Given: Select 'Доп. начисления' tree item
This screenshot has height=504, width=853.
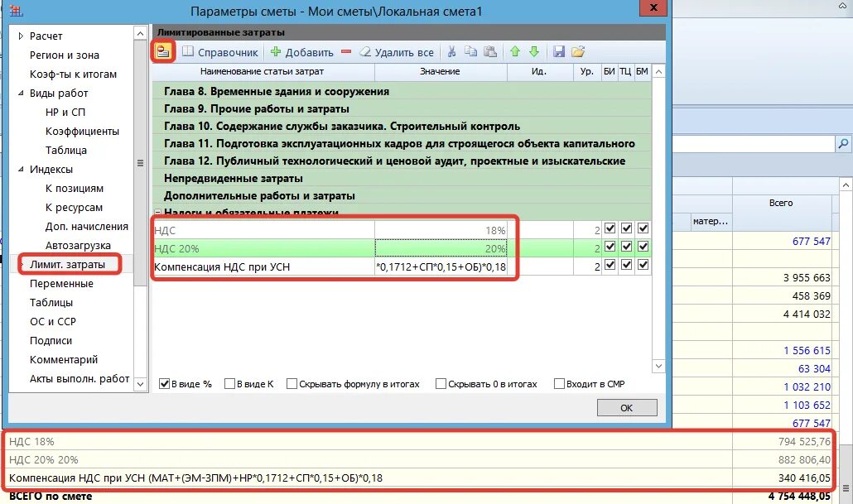Looking at the screenshot, I should (86, 226).
